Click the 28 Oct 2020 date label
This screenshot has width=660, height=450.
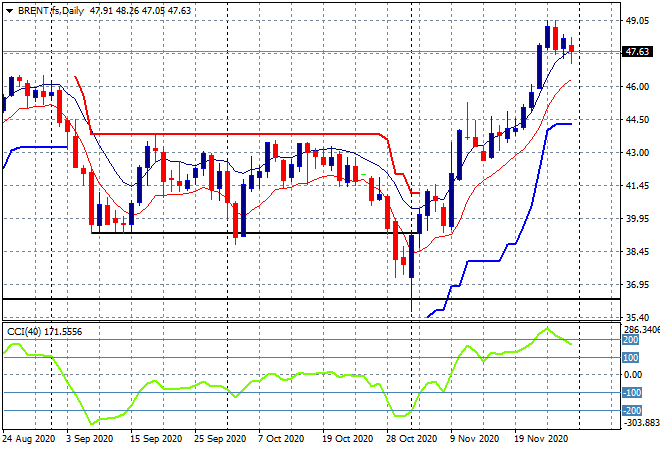pos(412,439)
